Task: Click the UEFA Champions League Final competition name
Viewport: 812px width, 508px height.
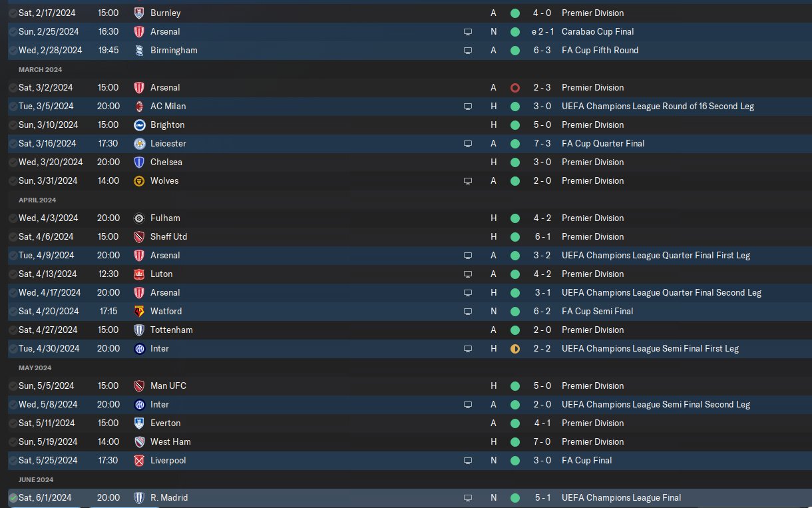Action: click(621, 497)
